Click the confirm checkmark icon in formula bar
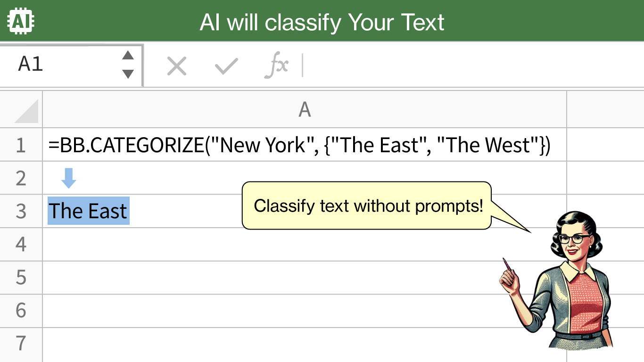The width and height of the screenshot is (644, 362). 226,66
